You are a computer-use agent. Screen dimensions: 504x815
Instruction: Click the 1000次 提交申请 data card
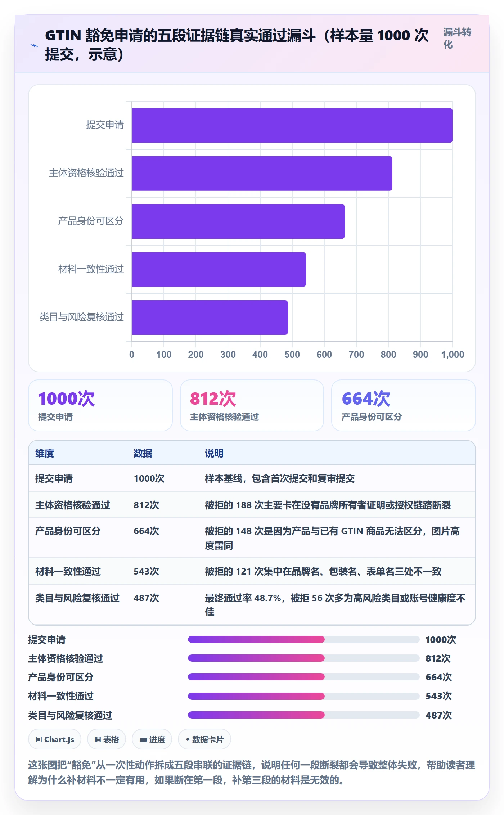tap(100, 405)
